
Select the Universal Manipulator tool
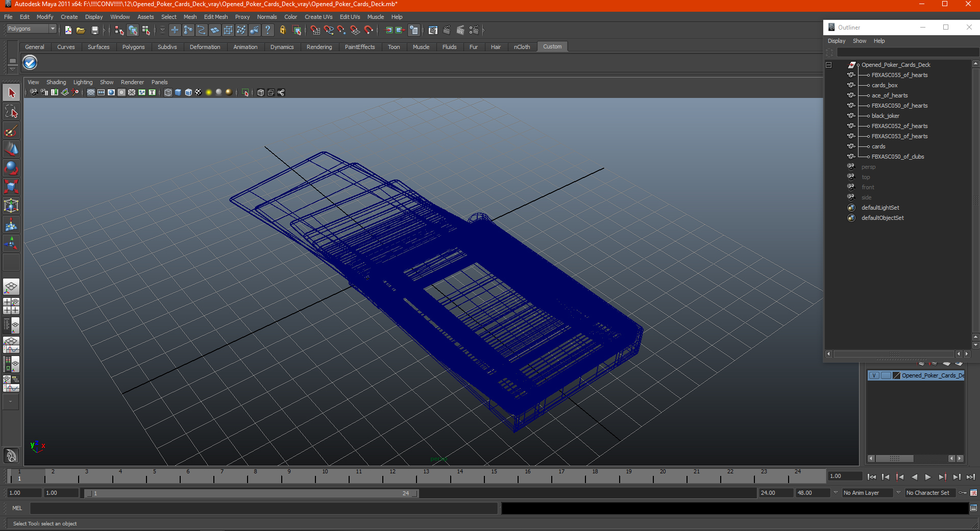coord(11,206)
